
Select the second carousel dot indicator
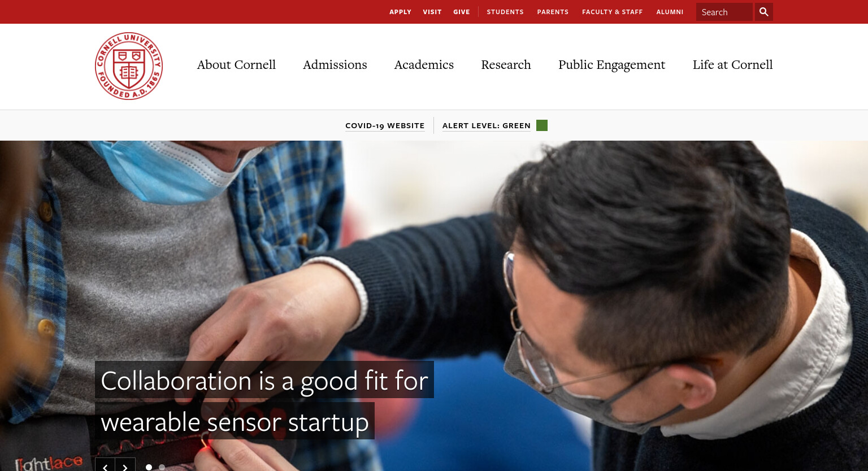[162, 467]
